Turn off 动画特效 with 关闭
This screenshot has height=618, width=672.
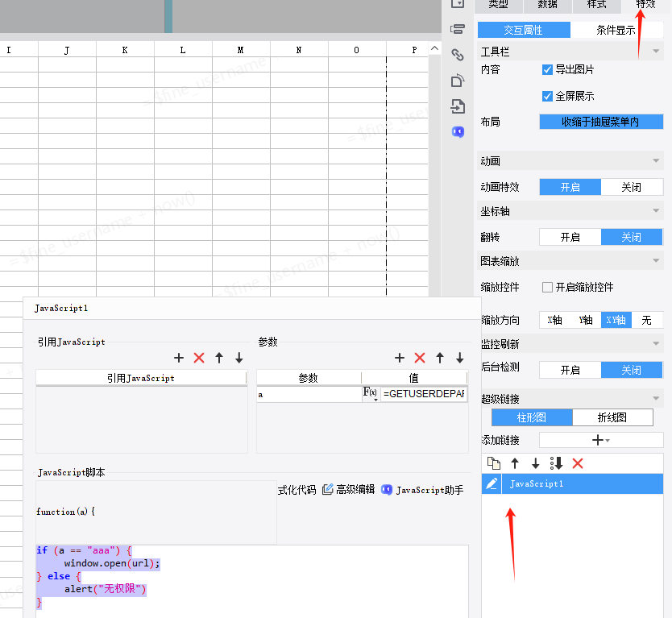tap(632, 187)
